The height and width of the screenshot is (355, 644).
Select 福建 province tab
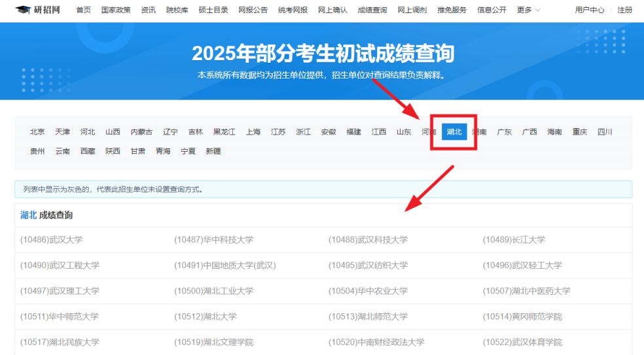(x=353, y=132)
